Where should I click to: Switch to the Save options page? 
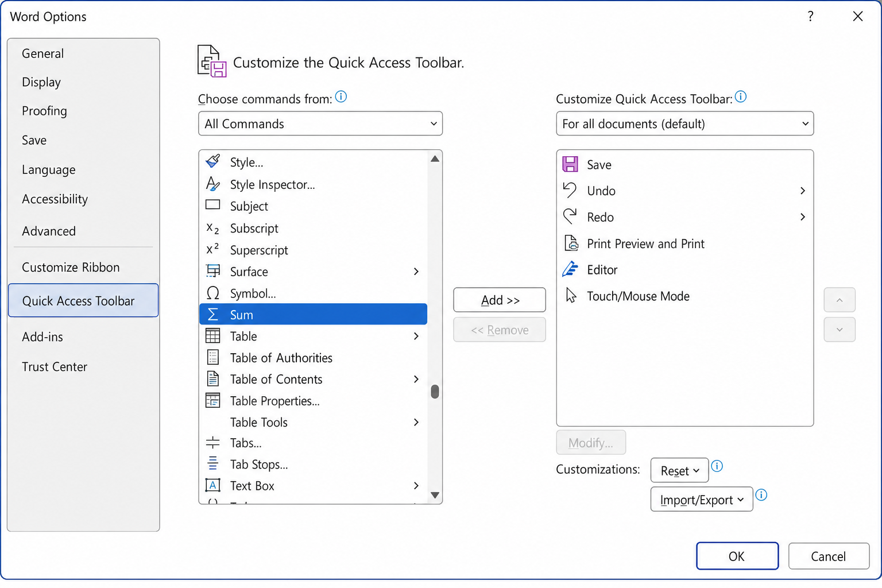pos(83,140)
